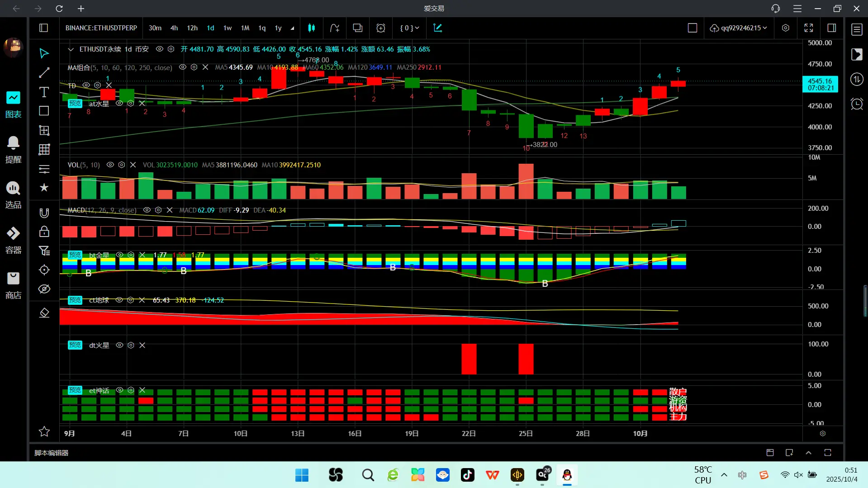The image size is (868, 488).
Task: Collapse the ETHUSDT永续 legend chevron
Action: [x=71, y=49]
